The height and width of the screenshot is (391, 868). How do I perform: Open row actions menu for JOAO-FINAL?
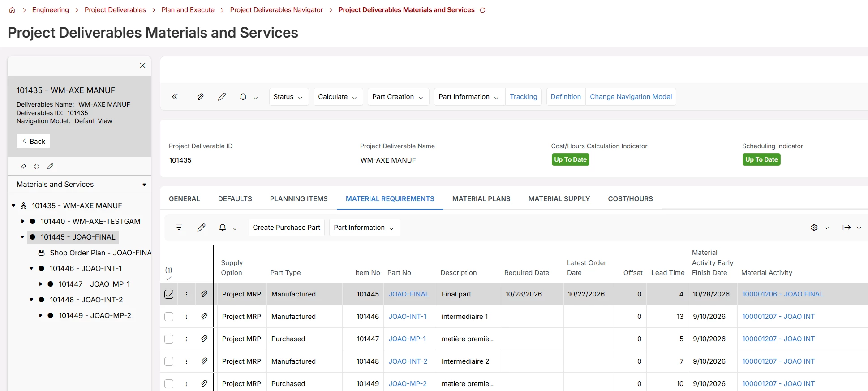[x=187, y=294]
